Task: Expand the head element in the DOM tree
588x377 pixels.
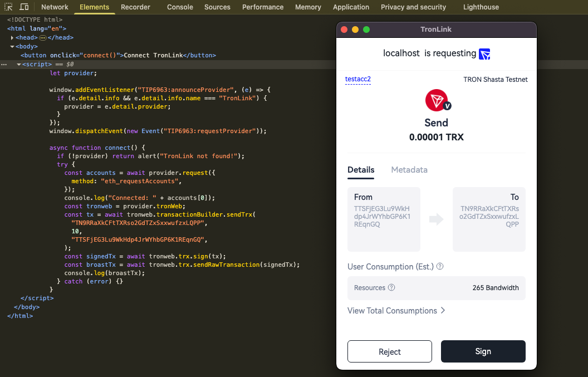Action: 12,37
